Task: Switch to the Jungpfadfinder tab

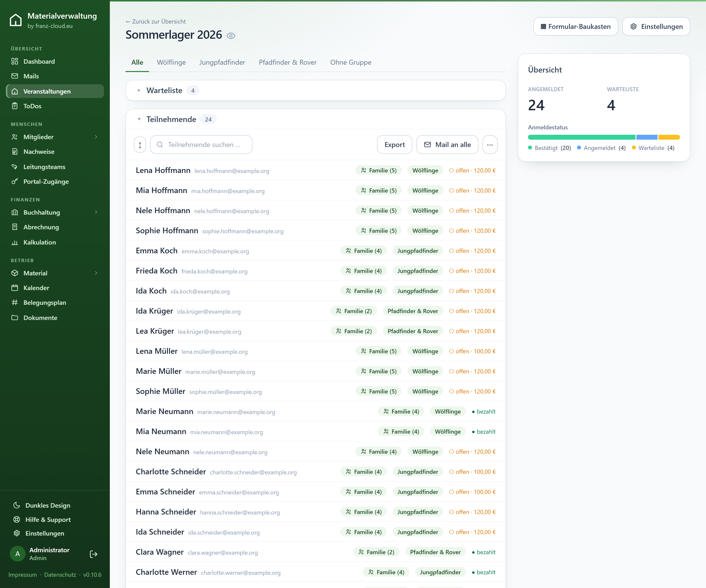Action: 222,62
